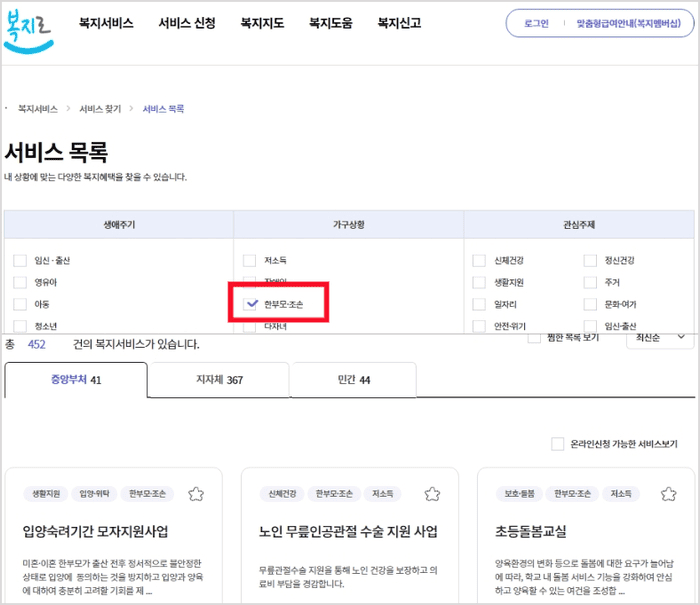The image size is (700, 605).
Task: Click the 관심주제 column header
Action: (x=579, y=225)
